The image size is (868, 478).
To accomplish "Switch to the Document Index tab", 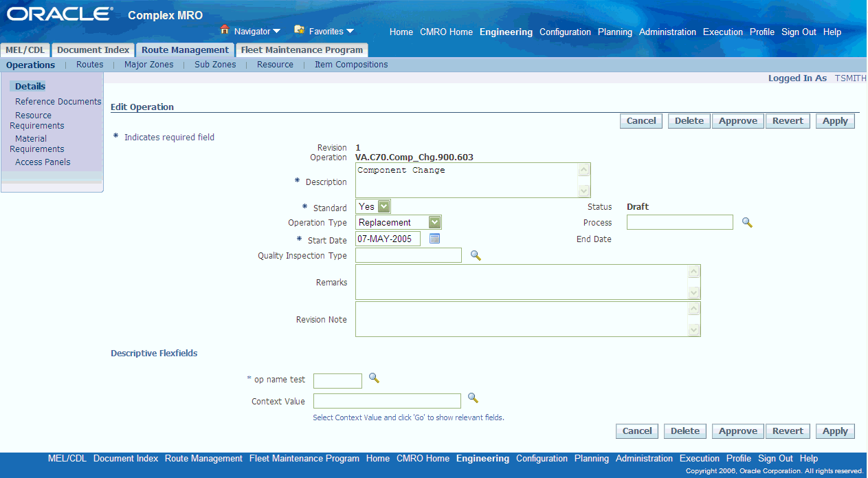I will coord(93,50).
